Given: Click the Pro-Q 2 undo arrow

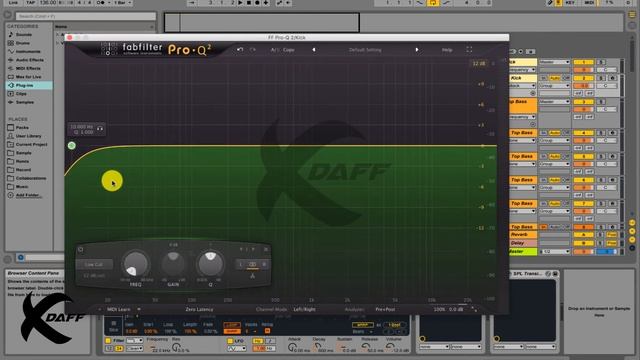Looking at the screenshot, I should pos(240,50).
